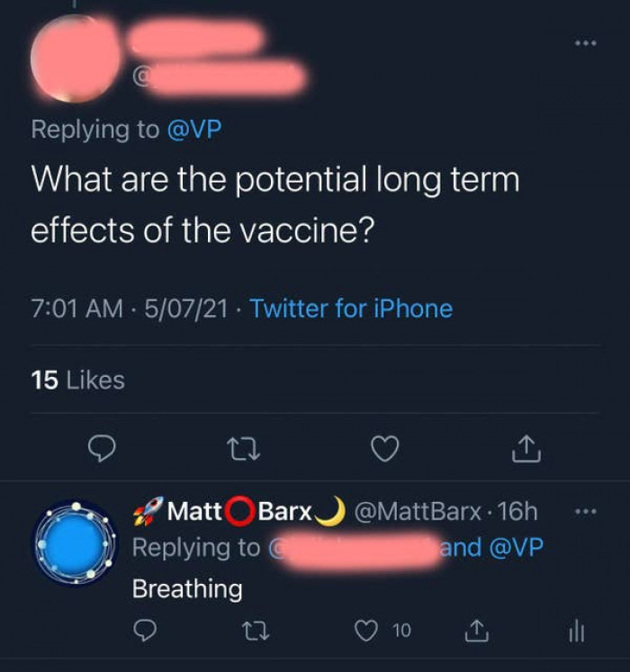Open the main tweet author's profile picture
The width and height of the screenshot is (630, 672).
(x=74, y=58)
